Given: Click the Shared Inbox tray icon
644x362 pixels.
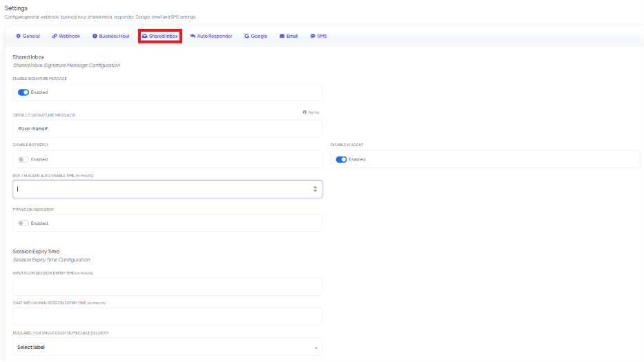Looking at the screenshot, I should click(144, 36).
